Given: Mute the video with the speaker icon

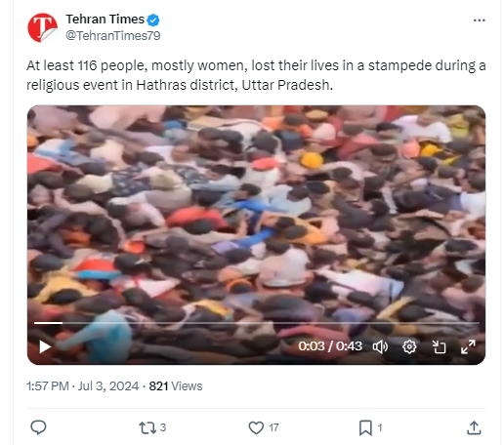Looking at the screenshot, I should 380,346.
